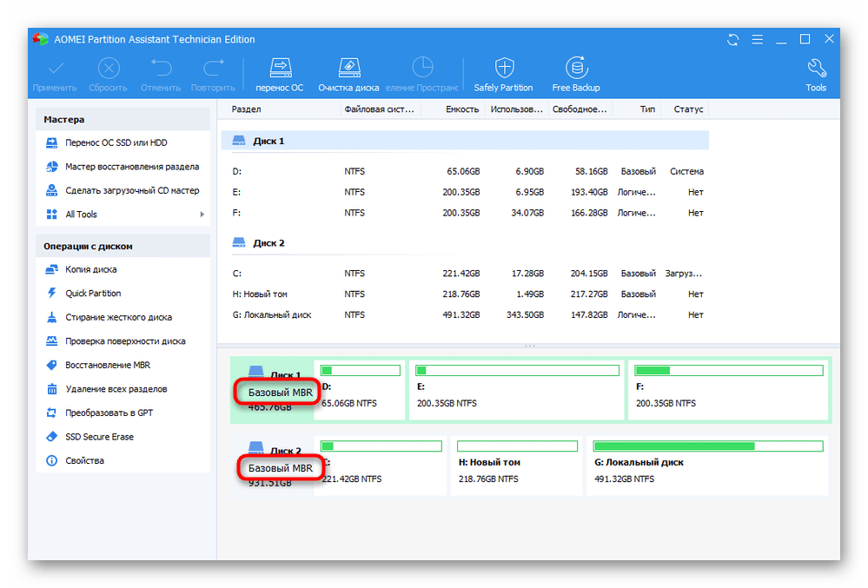Select Quick Partition in the sidebar

tap(93, 294)
